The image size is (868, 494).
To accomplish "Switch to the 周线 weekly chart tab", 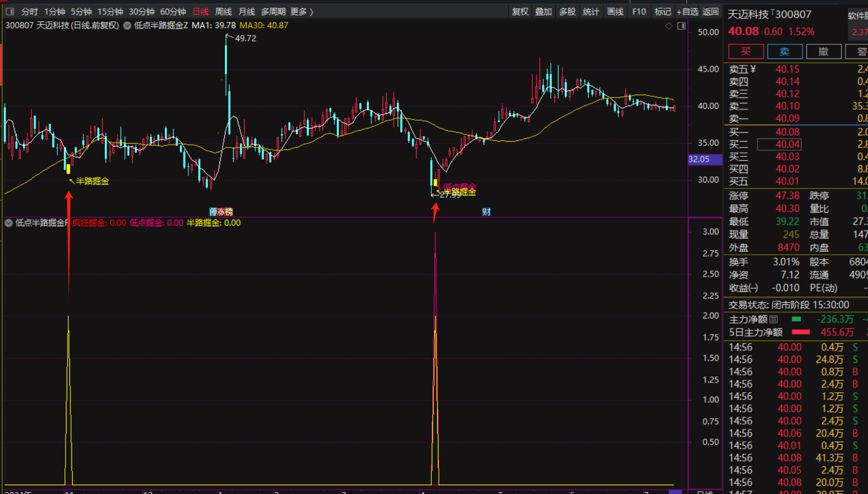I will coord(223,11).
